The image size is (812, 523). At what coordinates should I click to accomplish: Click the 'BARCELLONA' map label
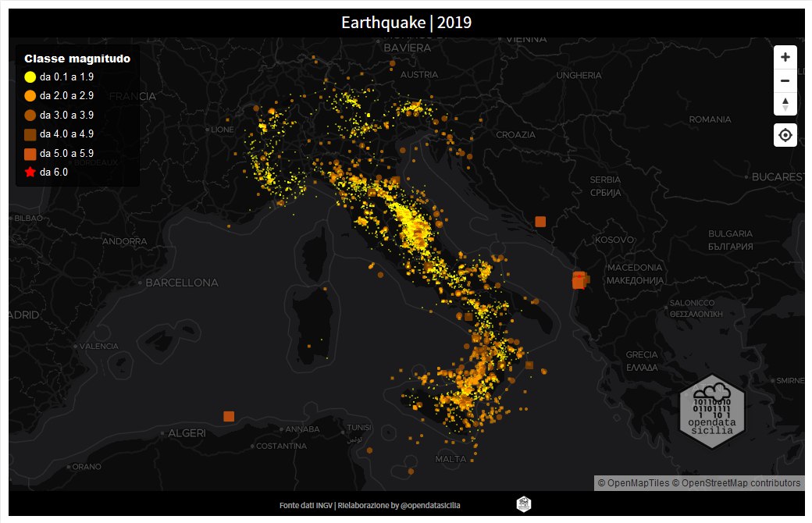point(182,283)
